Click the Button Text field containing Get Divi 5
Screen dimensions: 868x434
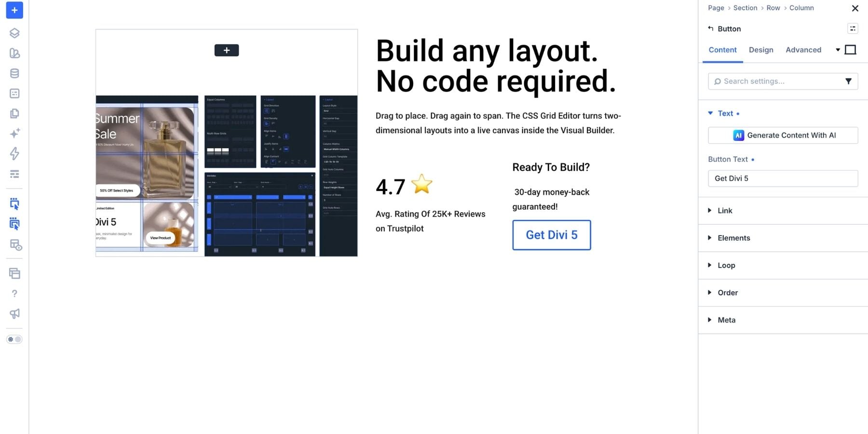click(783, 178)
